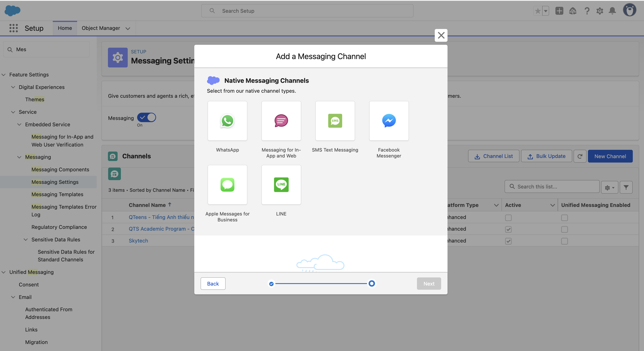Open the list filter funnel icon
644x351 pixels.
click(626, 187)
